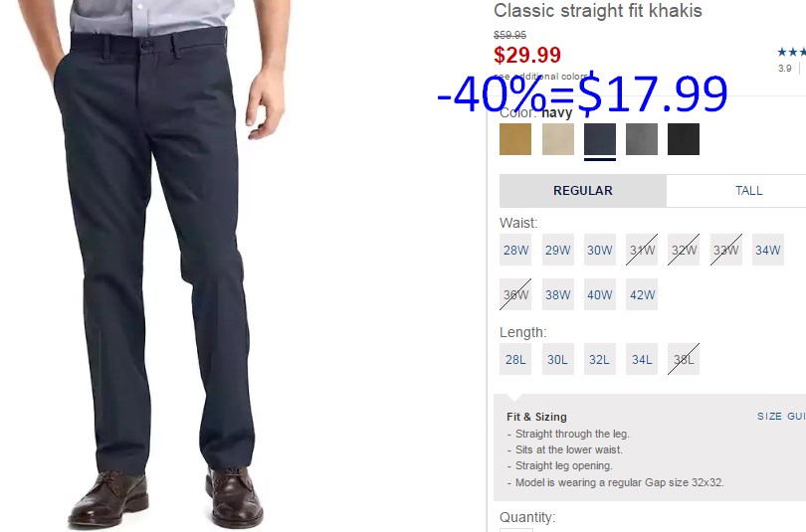
Task: Select waist size 42W
Action: coord(642,294)
